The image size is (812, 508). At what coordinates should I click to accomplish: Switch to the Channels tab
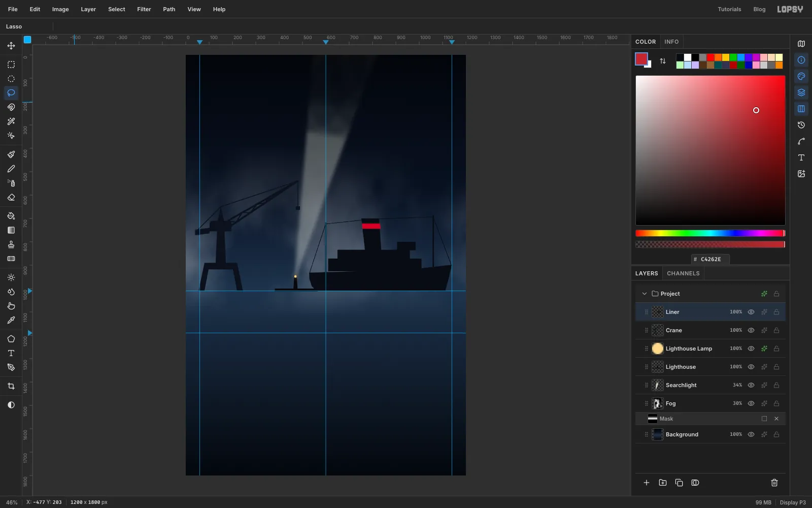pyautogui.click(x=683, y=273)
